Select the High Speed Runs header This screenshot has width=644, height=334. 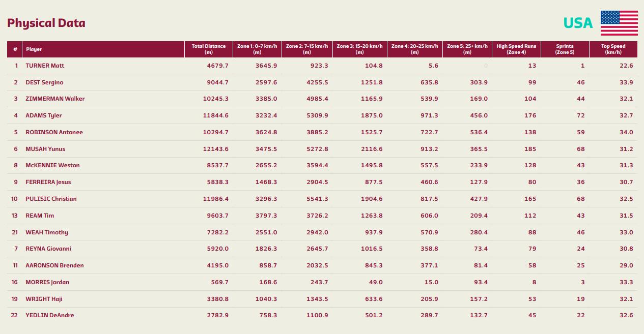click(x=516, y=49)
